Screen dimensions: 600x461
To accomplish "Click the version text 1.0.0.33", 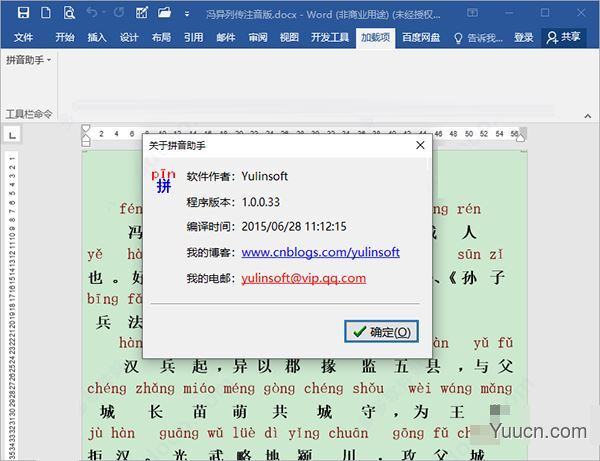I will click(261, 202).
